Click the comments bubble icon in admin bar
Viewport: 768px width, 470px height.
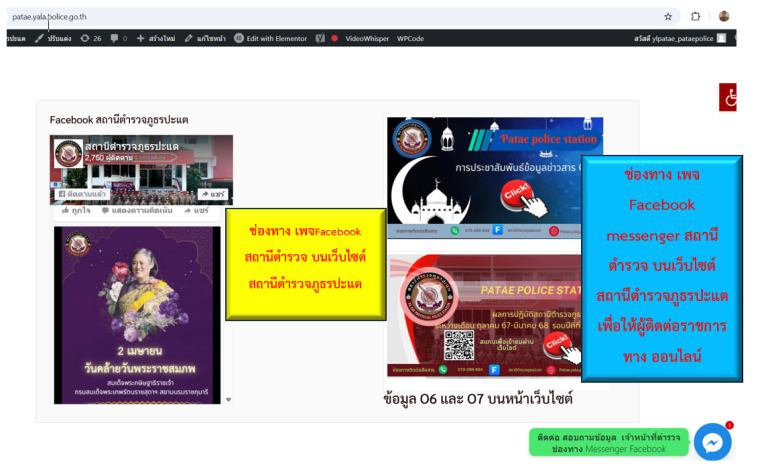click(x=114, y=38)
